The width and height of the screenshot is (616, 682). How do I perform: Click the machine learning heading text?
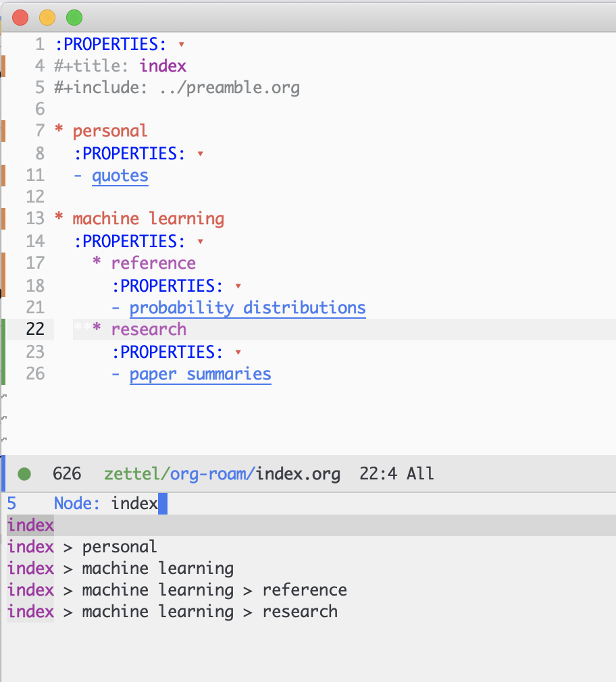coord(149,218)
